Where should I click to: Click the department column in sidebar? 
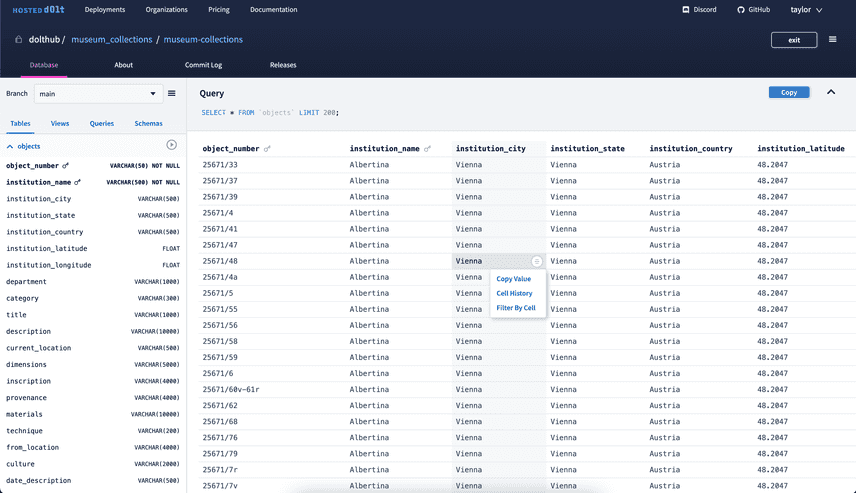tap(26, 282)
